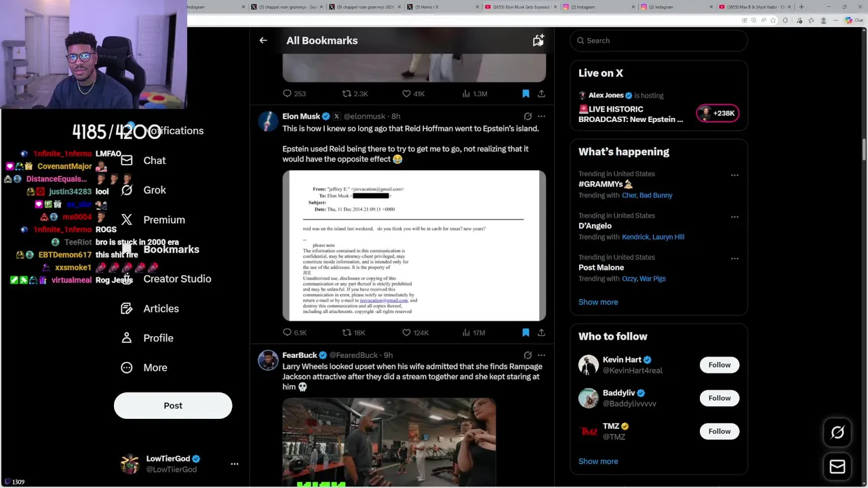Open Grok icon on FearBuck's tweet
The image size is (868, 488).
point(528,355)
